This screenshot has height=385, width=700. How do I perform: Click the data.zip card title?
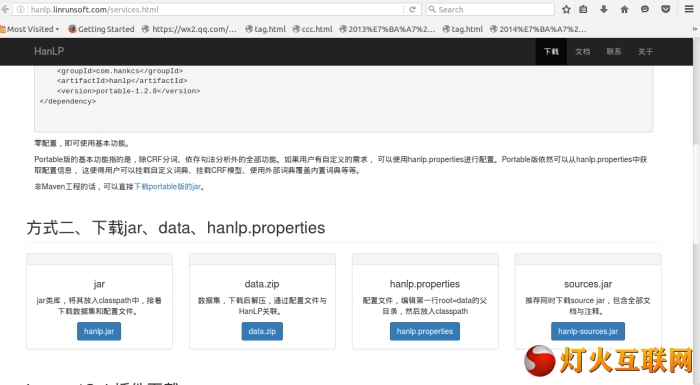pyautogui.click(x=262, y=284)
